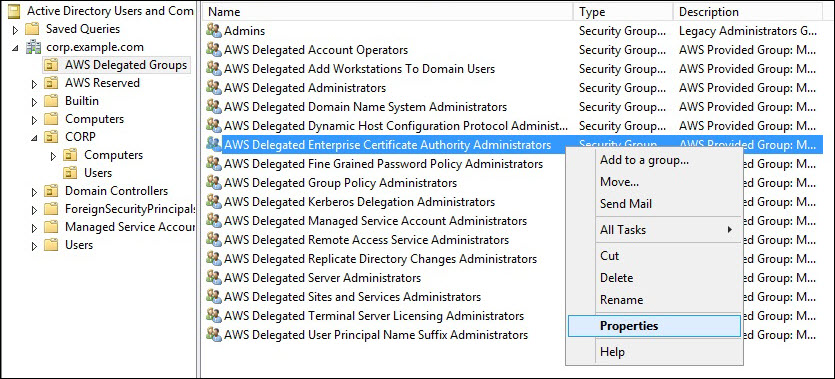Click the Domain Name System Administrators group icon
The height and width of the screenshot is (379, 835).
(x=214, y=107)
